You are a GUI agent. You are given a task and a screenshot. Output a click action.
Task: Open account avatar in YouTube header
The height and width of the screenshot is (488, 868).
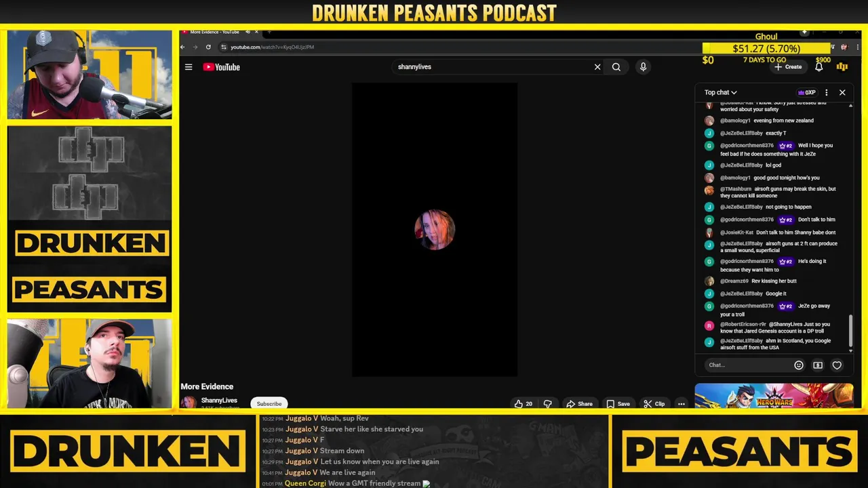(842, 67)
